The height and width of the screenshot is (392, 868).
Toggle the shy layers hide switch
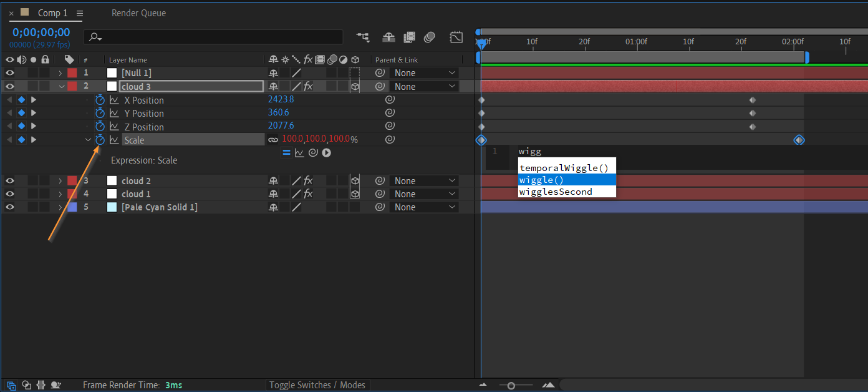click(388, 37)
